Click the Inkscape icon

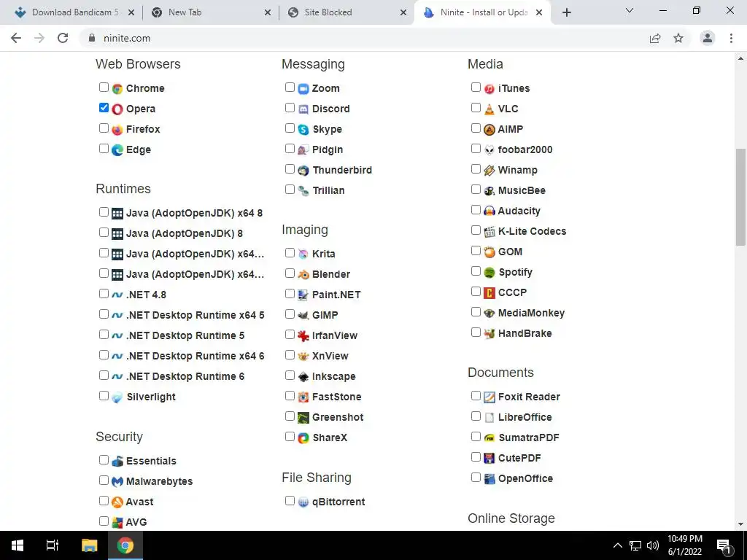pos(303,377)
